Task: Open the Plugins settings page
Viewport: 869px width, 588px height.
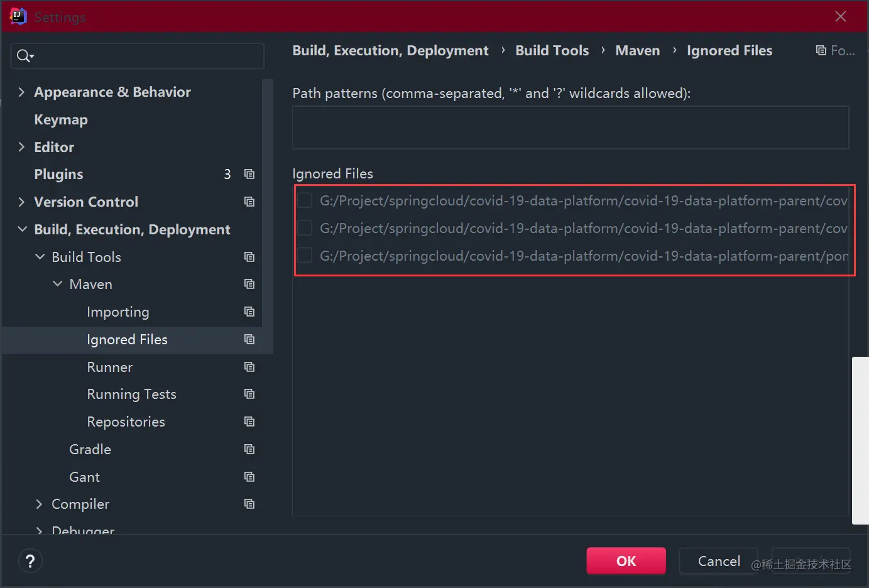Action: click(58, 174)
